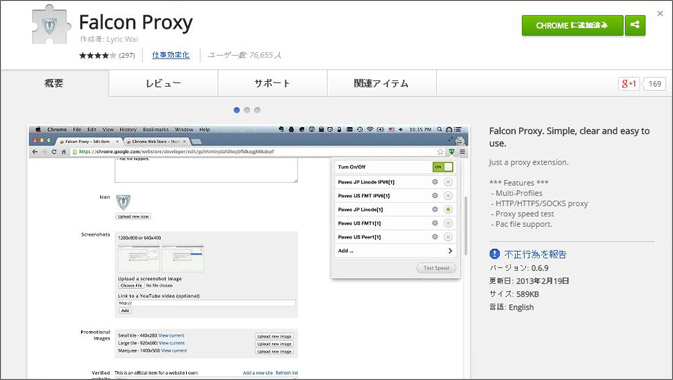Click the first screenshot thumbnail
This screenshot has width=673, height=380.
coord(139,258)
